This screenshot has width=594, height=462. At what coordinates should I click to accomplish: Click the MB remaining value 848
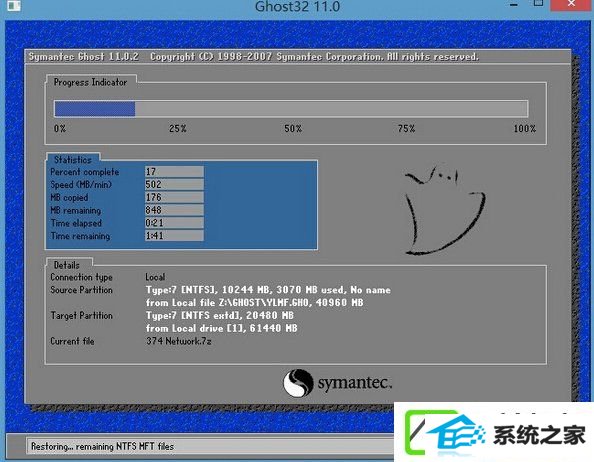click(x=174, y=210)
